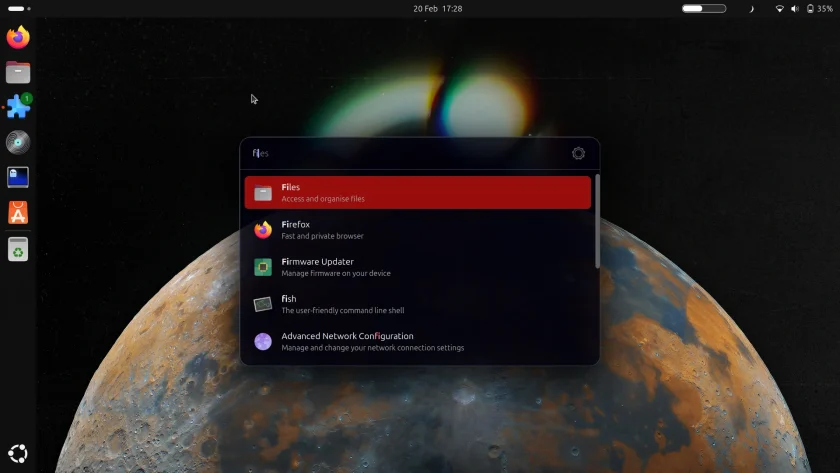Click 'Access and organise files' description
The height and width of the screenshot is (473, 840).
coord(323,199)
